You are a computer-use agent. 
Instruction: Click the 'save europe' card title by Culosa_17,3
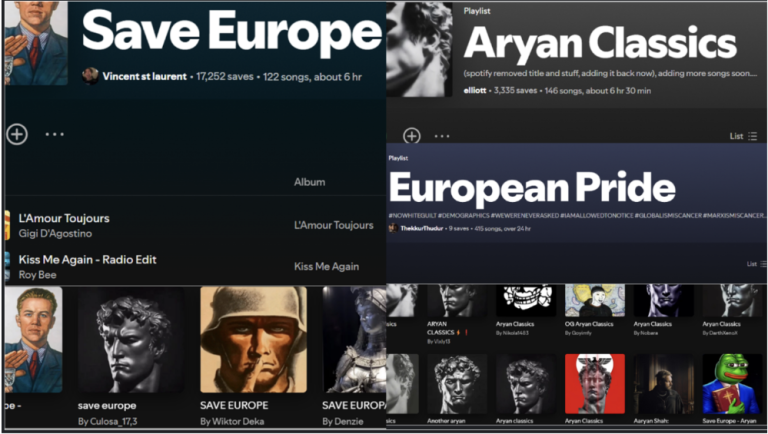[107, 406]
